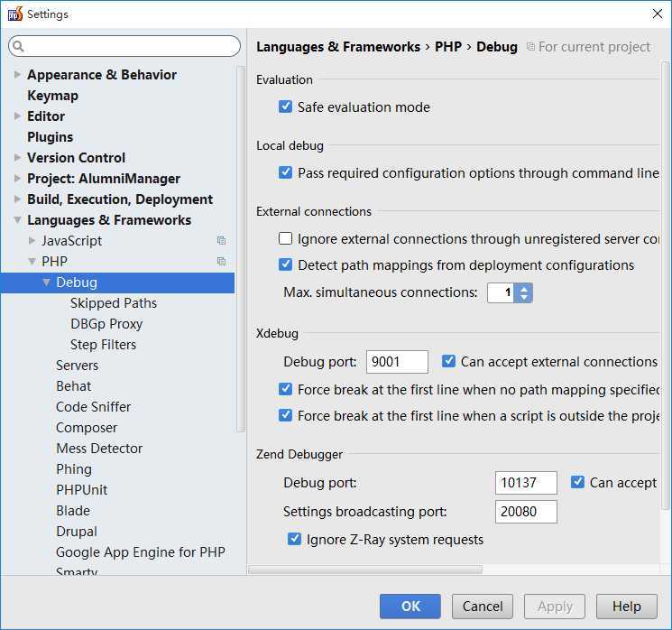
Task: Open Behat settings
Action: pyautogui.click(x=74, y=386)
